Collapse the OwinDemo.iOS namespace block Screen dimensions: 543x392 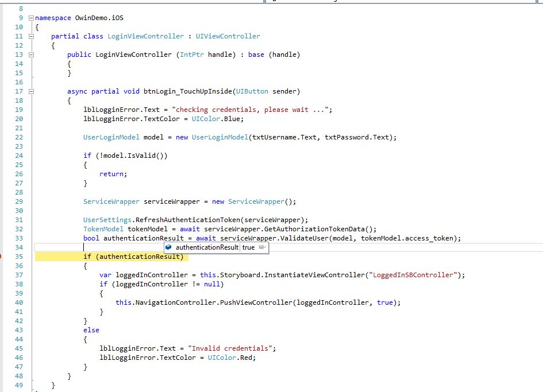30,18
